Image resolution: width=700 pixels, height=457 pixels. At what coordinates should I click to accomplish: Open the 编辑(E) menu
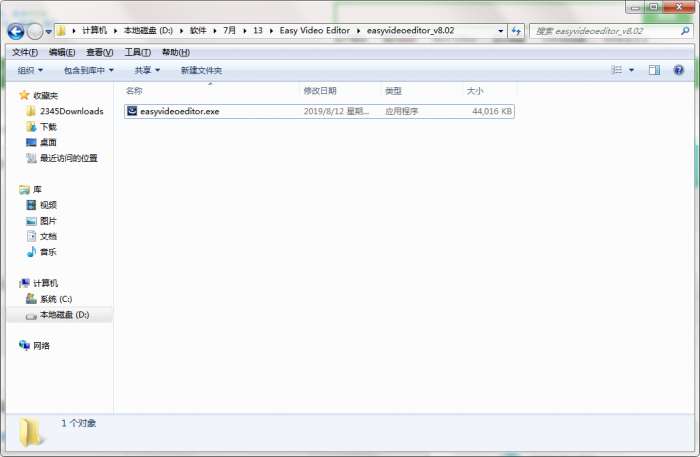click(x=62, y=52)
